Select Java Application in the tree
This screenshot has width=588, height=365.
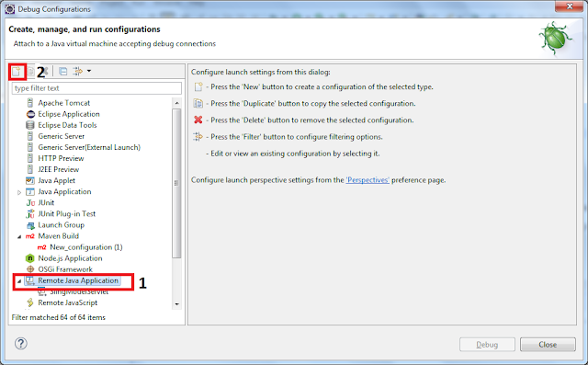(x=64, y=191)
